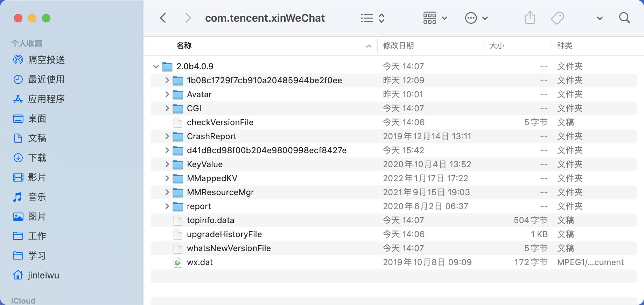Expand the MMResourceMgr folder

(x=167, y=192)
